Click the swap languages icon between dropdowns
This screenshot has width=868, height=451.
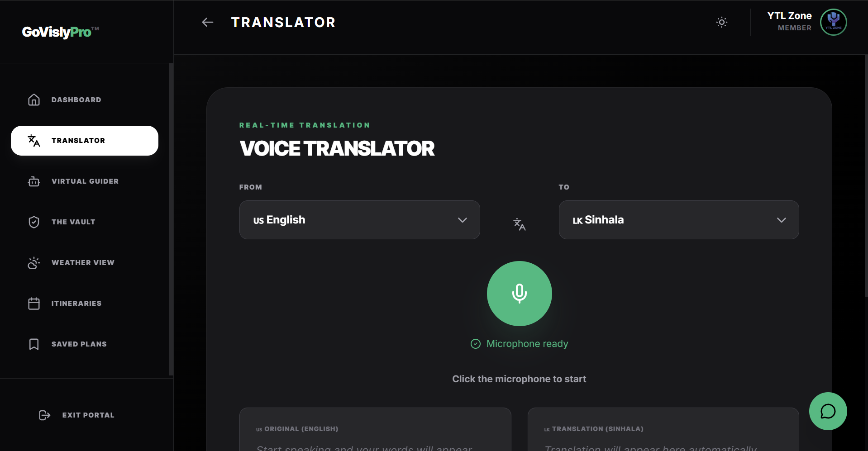(x=519, y=224)
